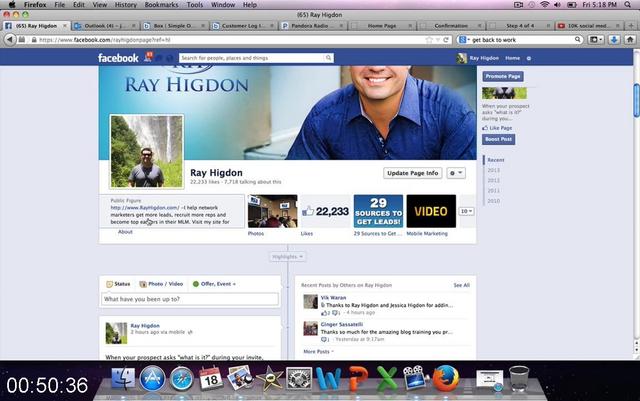This screenshot has width=640, height=401.
Task: Select Photo / Video composer tab
Action: pyautogui.click(x=161, y=284)
